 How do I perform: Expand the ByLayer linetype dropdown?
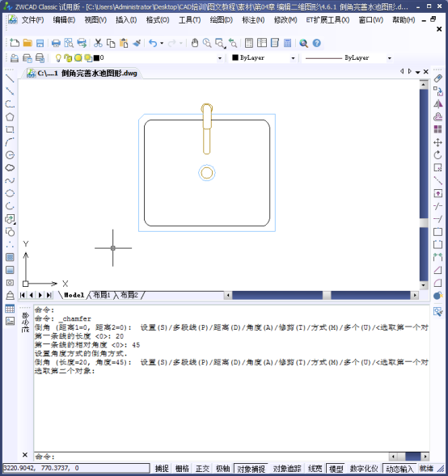390,58
